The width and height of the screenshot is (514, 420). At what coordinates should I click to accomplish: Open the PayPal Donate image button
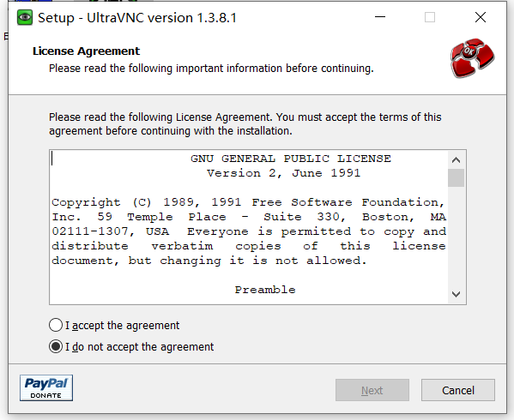point(46,388)
